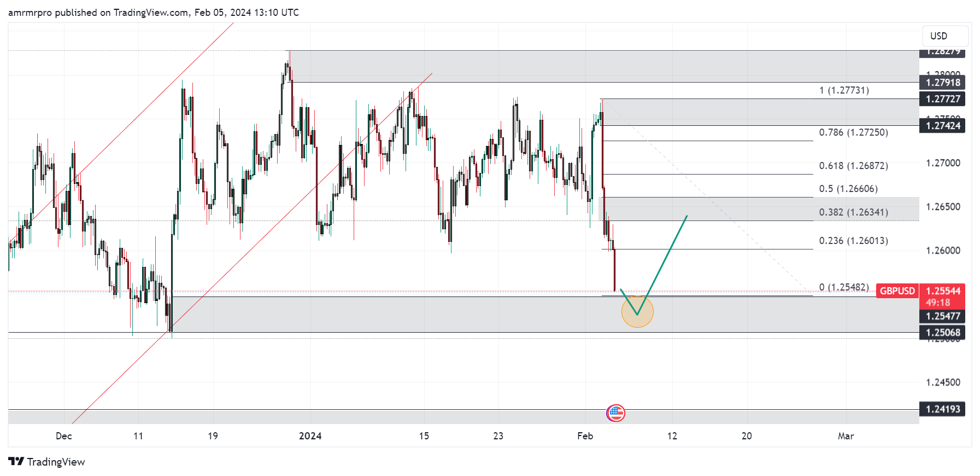
Task: Click Fibonacci label 0.236 (1.26013)
Action: [x=853, y=241]
